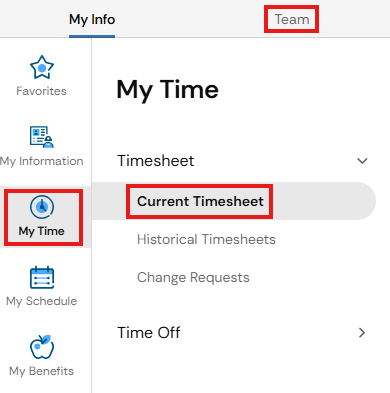Collapse Timesheet using its down chevron

pyautogui.click(x=362, y=161)
